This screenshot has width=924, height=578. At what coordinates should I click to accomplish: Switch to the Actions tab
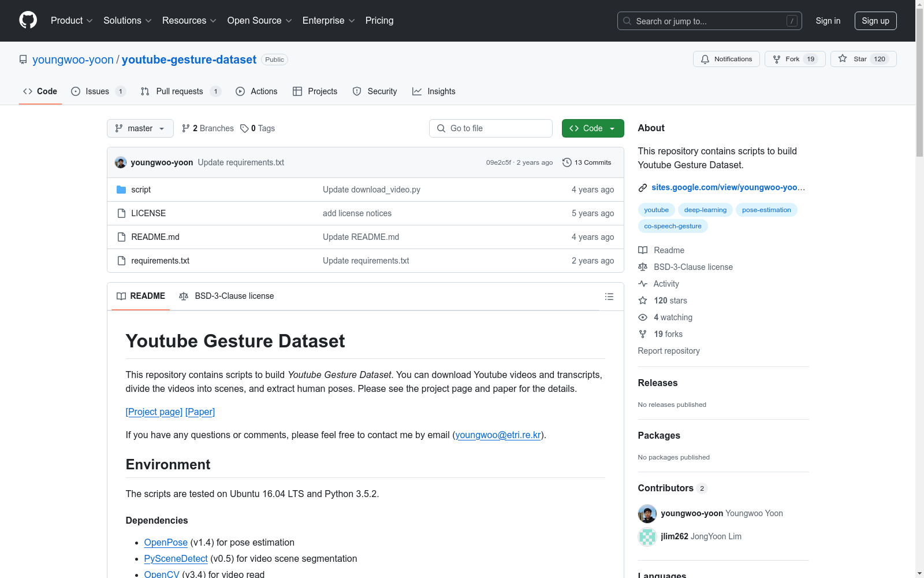tap(256, 91)
